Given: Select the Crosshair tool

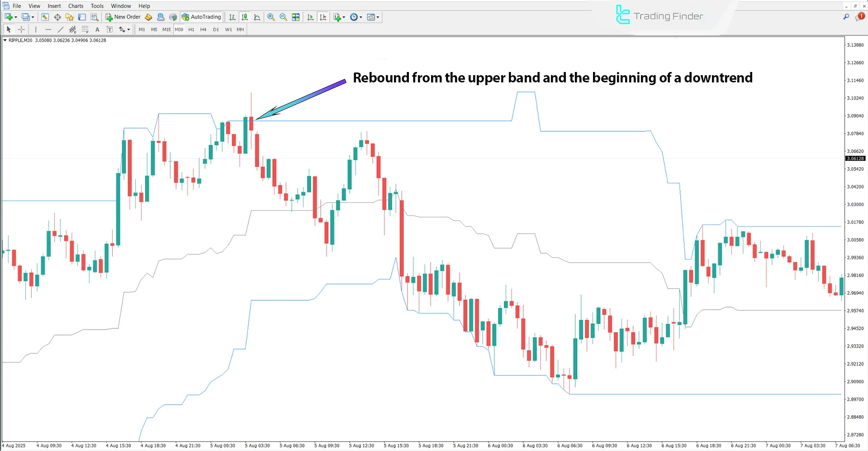Looking at the screenshot, I should pyautogui.click(x=21, y=29).
